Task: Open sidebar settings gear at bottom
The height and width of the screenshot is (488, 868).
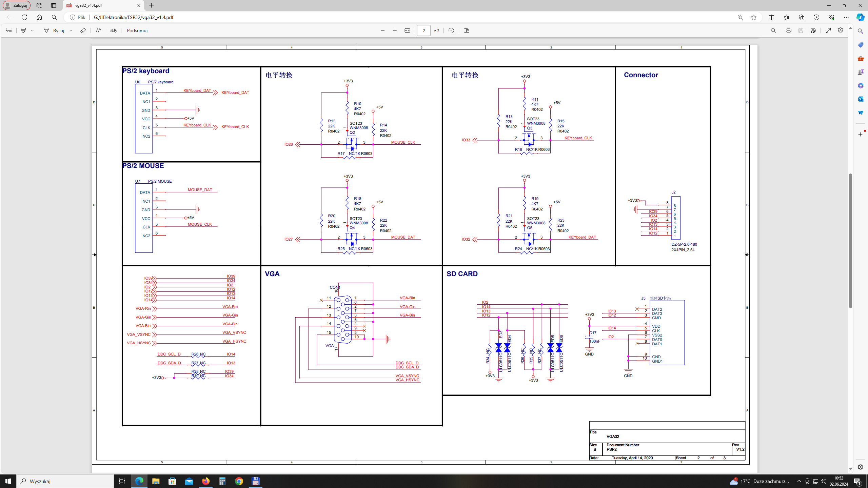Action: tap(861, 467)
